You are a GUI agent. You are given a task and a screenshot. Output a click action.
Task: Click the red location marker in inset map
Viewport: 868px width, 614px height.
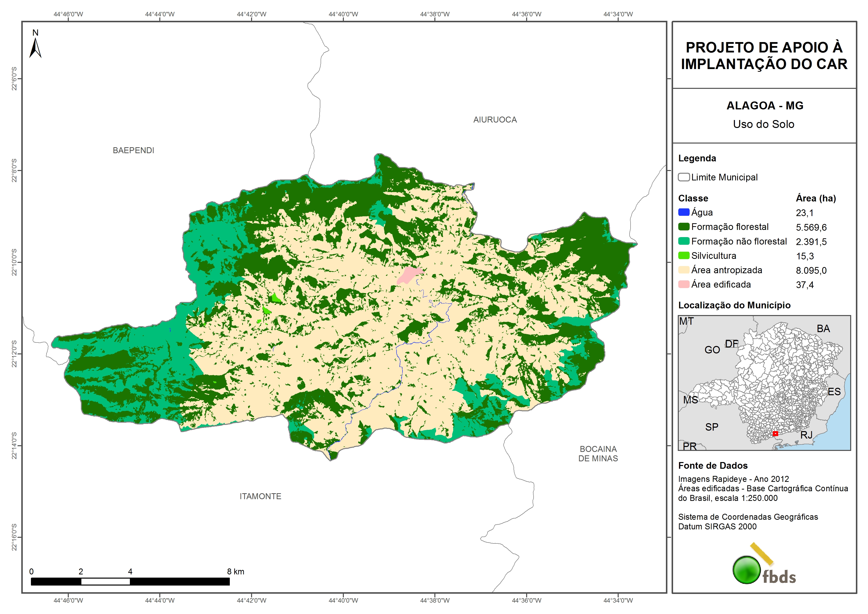pos(775,434)
